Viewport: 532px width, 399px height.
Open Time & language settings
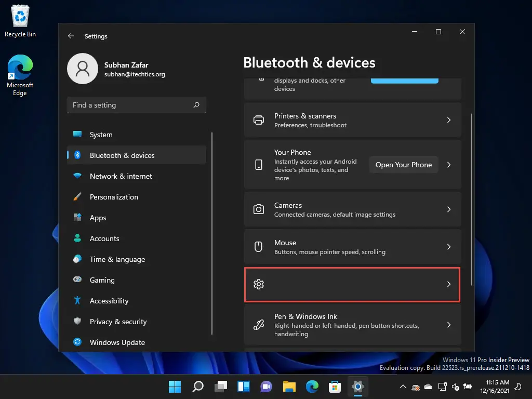click(x=137, y=259)
